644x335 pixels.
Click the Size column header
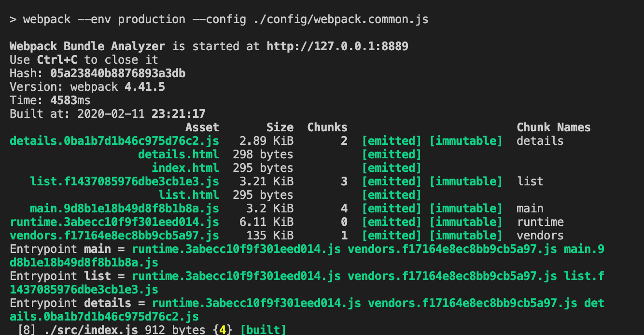280,127
